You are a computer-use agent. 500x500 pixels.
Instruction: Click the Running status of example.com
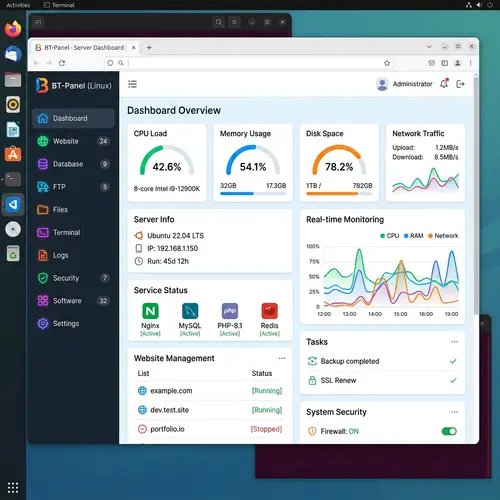267,391
